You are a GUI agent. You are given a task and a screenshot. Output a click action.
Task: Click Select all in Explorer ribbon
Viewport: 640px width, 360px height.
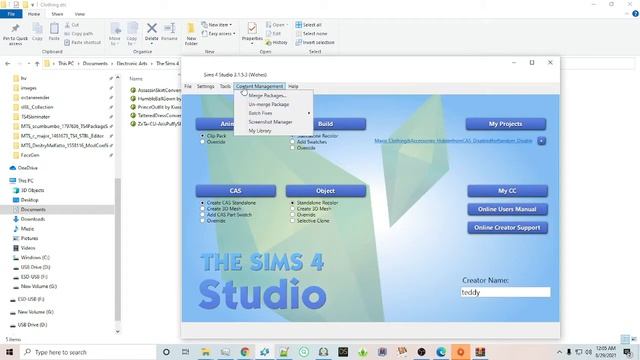tap(309, 25)
